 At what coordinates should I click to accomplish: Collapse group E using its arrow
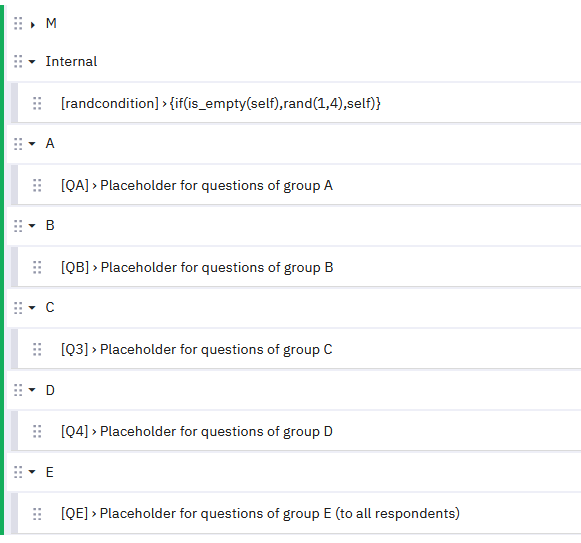(x=32, y=472)
